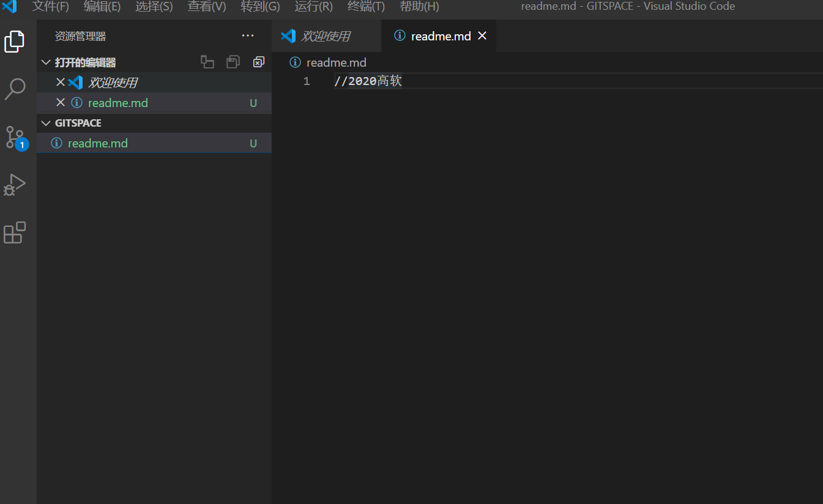Screen dimensions: 823x504
Task: Collapse the GITSPACE folder section
Action: [46, 123]
